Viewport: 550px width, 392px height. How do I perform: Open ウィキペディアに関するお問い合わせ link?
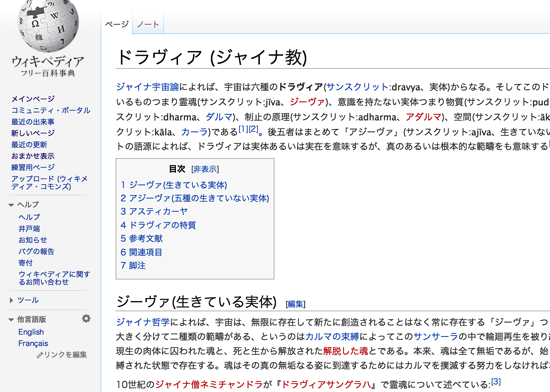(54, 278)
